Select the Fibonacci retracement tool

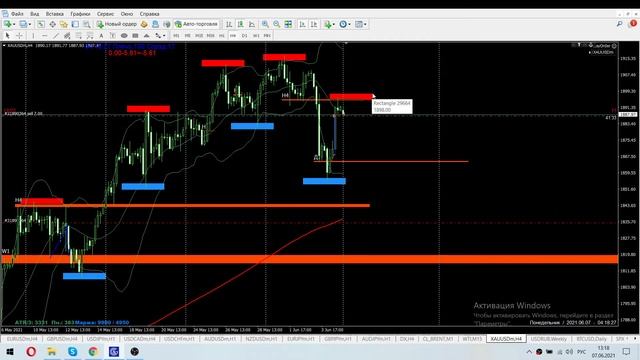79,36
